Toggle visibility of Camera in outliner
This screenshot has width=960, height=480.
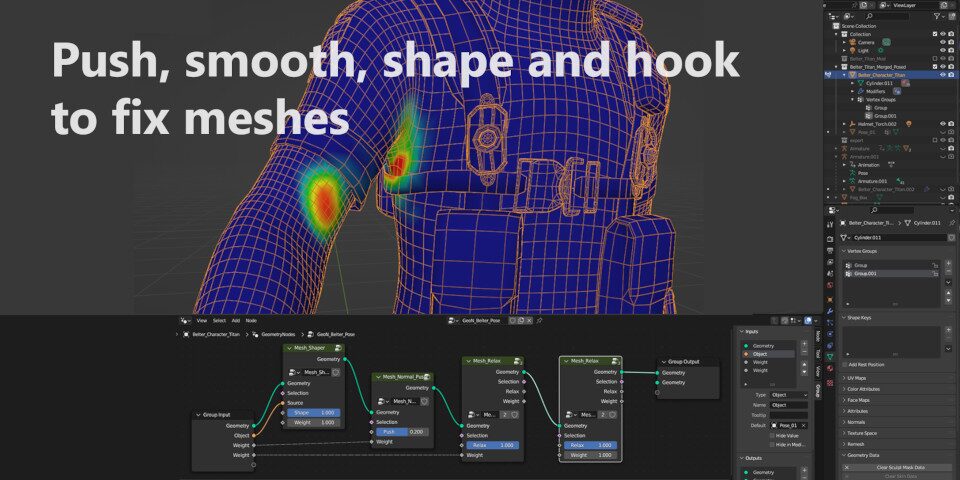[x=943, y=42]
